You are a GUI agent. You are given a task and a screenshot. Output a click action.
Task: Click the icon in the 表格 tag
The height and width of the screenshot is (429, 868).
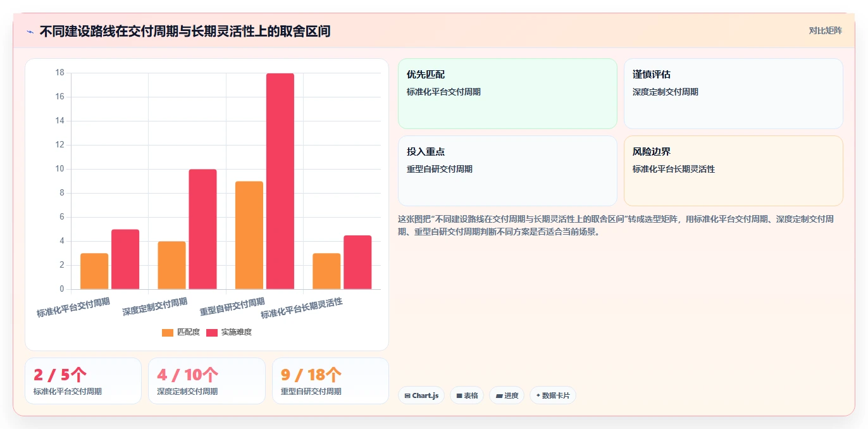click(x=459, y=396)
